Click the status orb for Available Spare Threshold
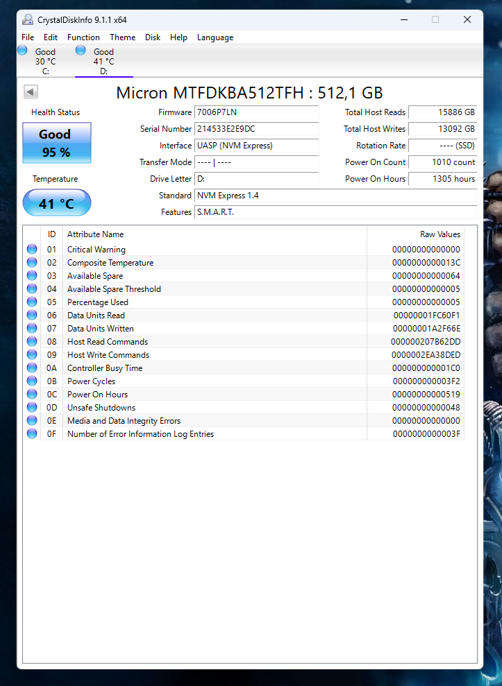Viewport: 502px width, 686px height. [32, 288]
